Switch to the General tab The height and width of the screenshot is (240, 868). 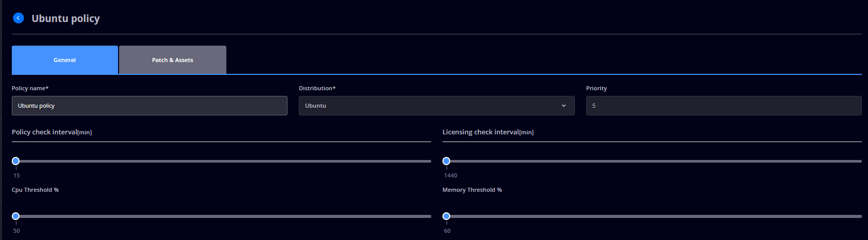65,60
